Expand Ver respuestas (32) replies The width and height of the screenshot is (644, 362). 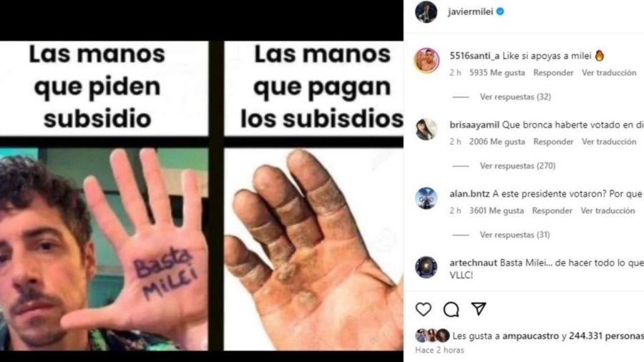[515, 97]
